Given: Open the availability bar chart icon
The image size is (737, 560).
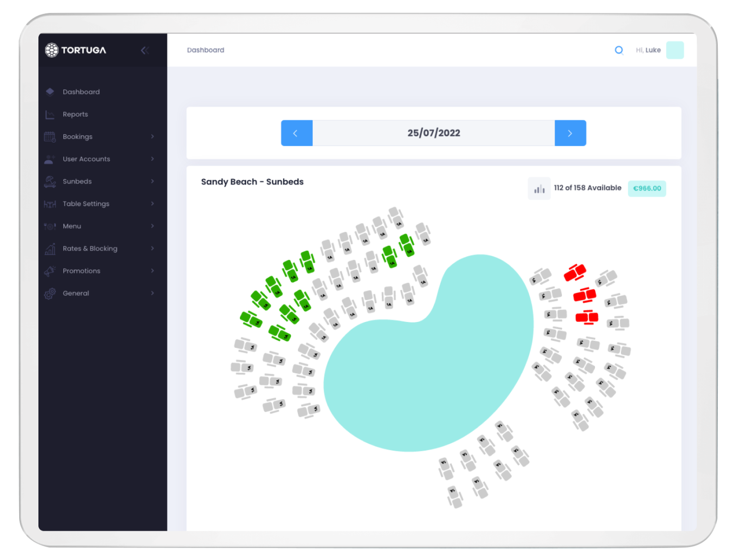Looking at the screenshot, I should click(x=539, y=189).
